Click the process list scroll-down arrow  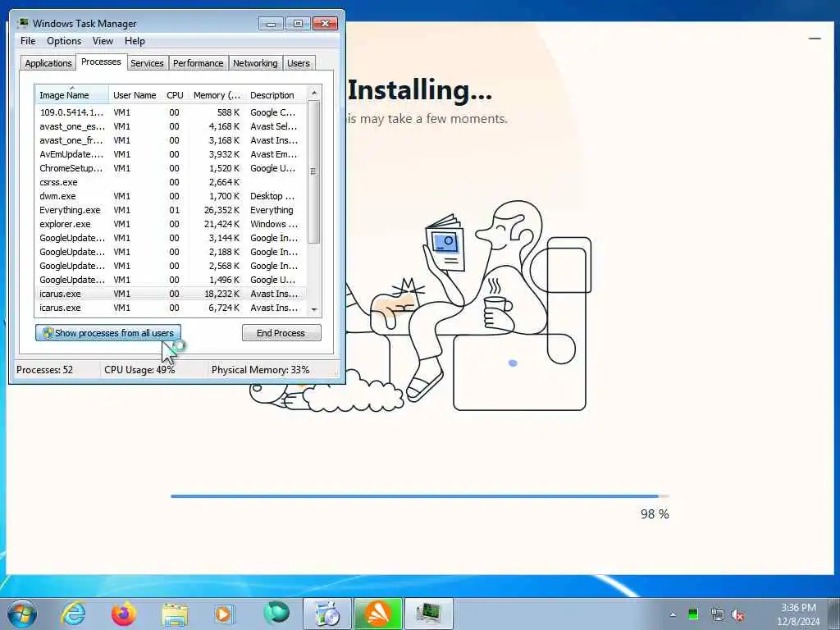[314, 309]
